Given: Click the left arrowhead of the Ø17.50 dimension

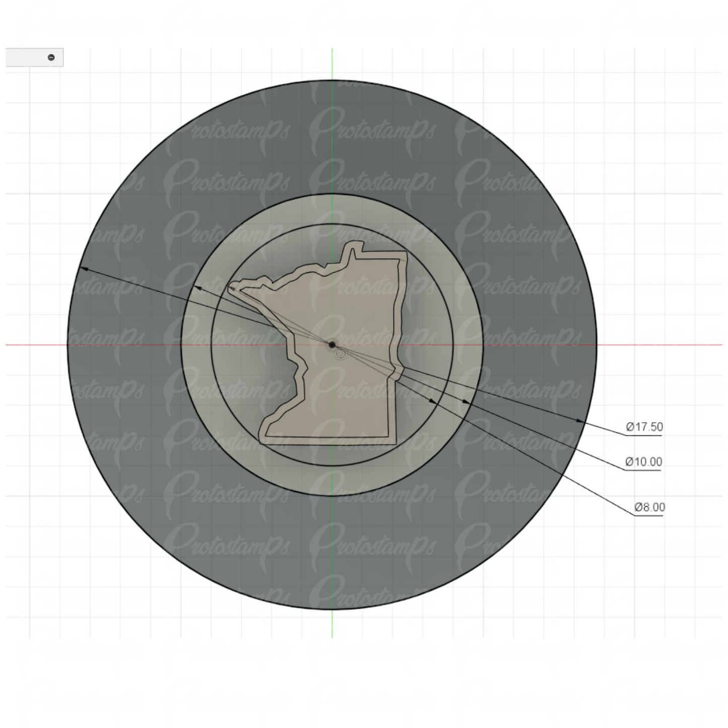Looking at the screenshot, I should 85,268.
